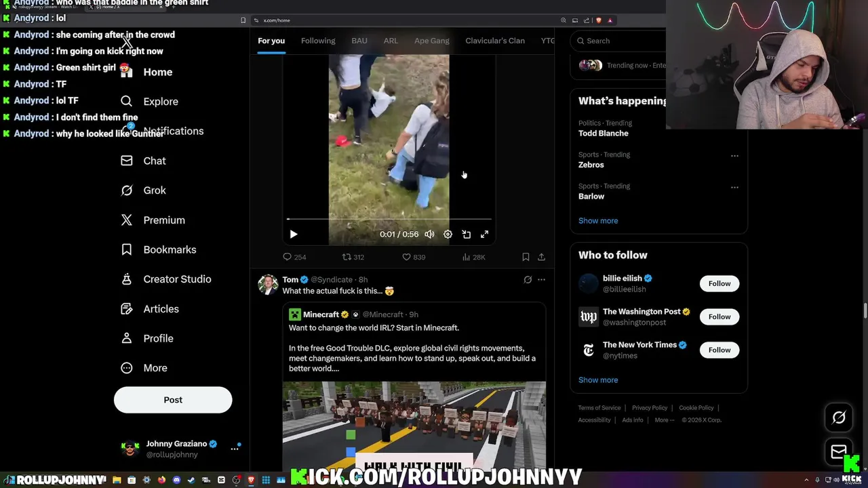Open more options for Barlow trend
Viewport: 868px width, 488px height.
pos(734,187)
